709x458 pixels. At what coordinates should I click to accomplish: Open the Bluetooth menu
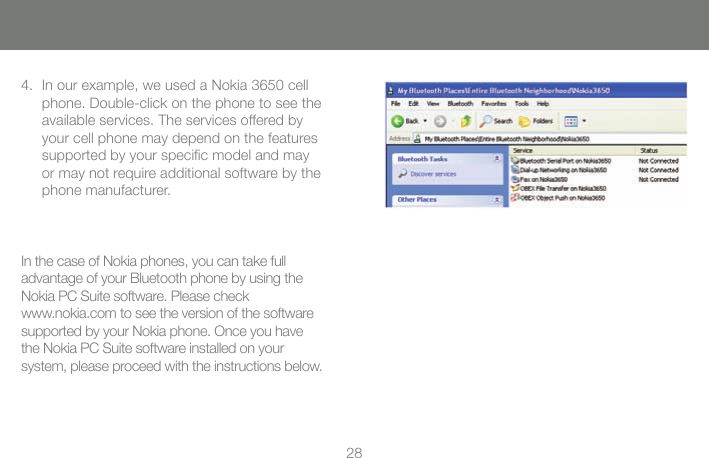[x=460, y=104]
